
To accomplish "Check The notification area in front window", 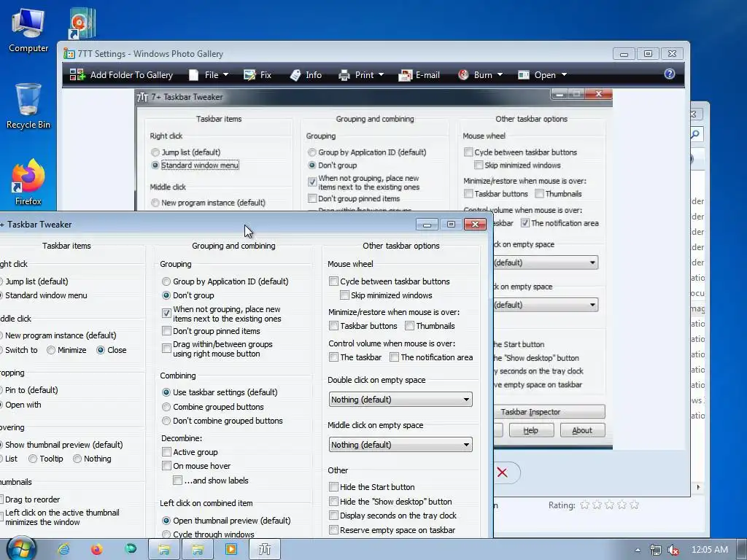I will 394,357.
